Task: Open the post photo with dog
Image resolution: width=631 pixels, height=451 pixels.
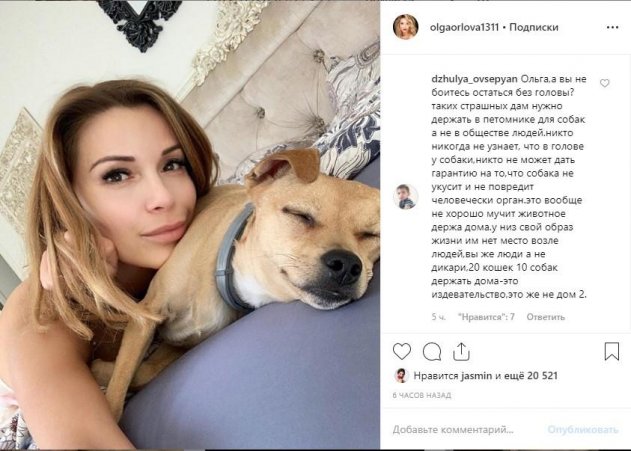Action: coord(190,225)
